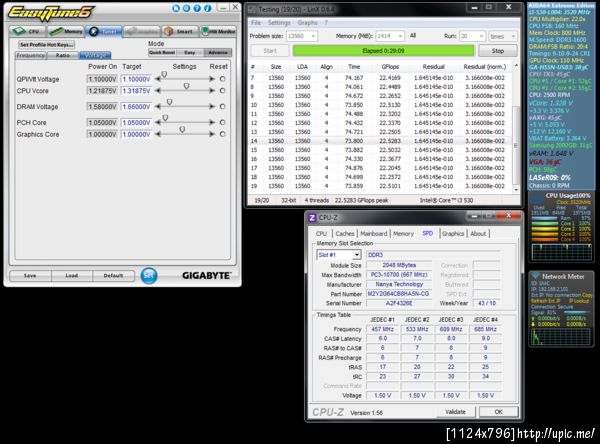Select result row 14 in LinX

pos(380,141)
